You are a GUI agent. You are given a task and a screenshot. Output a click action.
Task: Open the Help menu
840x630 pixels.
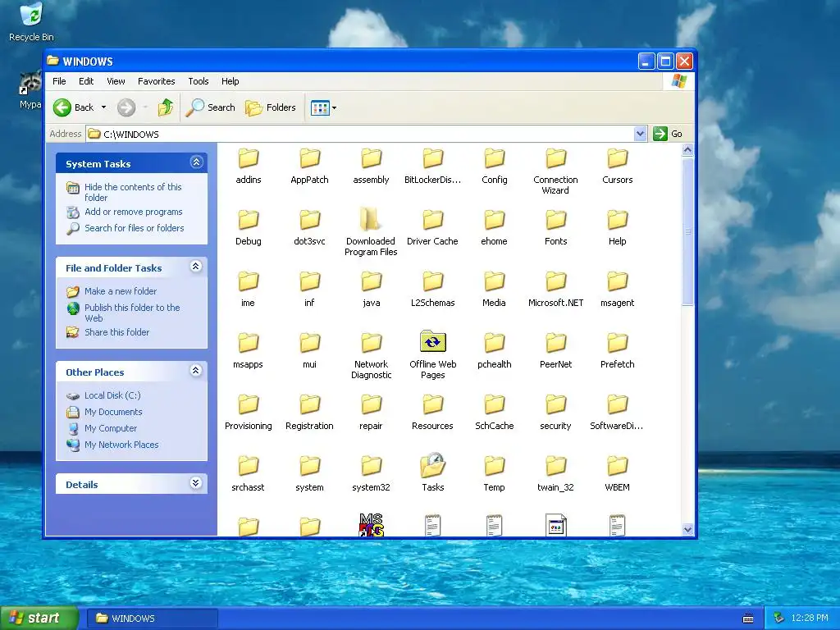coord(231,81)
